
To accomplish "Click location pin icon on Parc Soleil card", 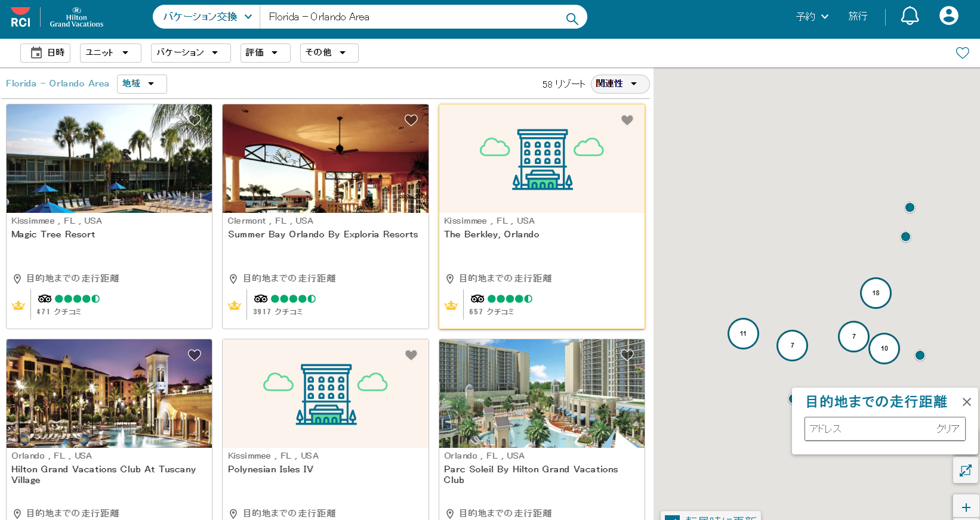I will (450, 513).
